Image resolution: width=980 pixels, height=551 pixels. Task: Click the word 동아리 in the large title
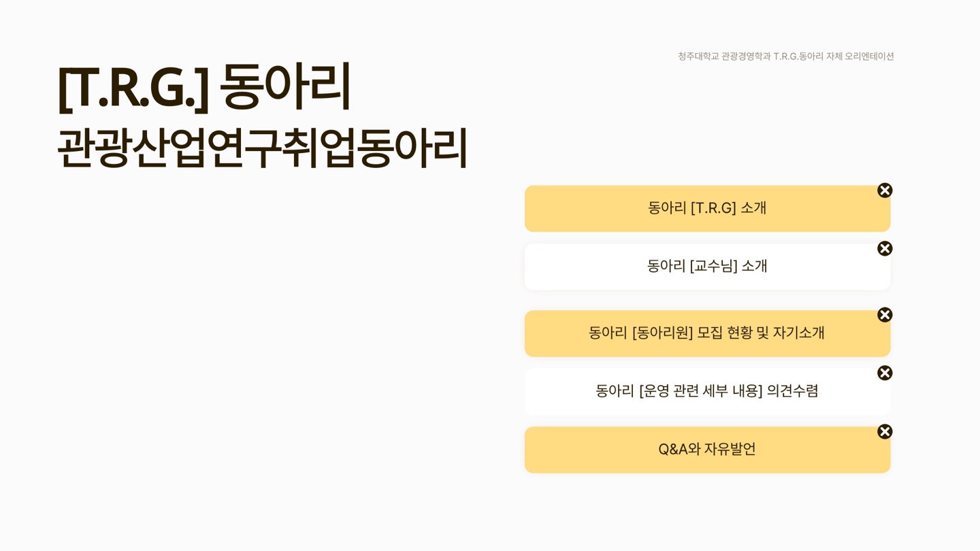[x=286, y=86]
